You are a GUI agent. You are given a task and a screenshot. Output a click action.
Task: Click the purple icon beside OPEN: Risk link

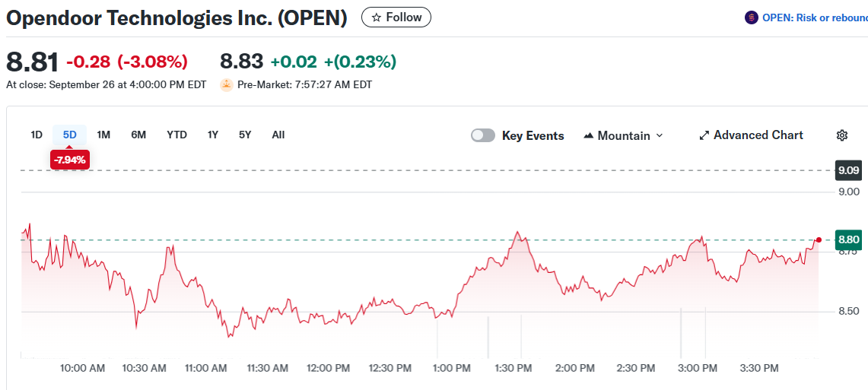(x=751, y=17)
